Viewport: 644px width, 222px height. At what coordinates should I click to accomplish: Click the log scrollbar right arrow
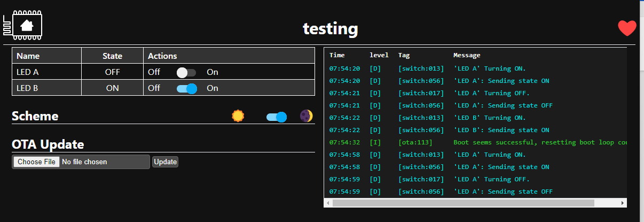(x=622, y=203)
